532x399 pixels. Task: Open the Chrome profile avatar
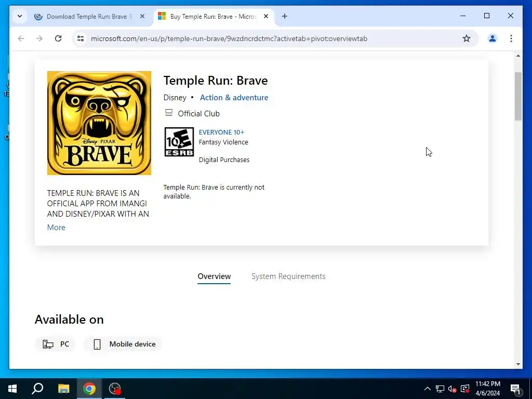tap(493, 38)
